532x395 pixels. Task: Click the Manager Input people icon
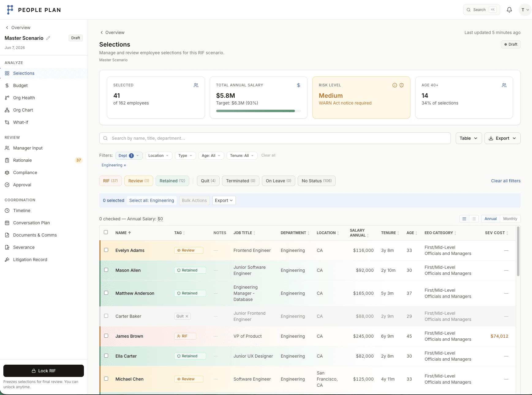7,148
